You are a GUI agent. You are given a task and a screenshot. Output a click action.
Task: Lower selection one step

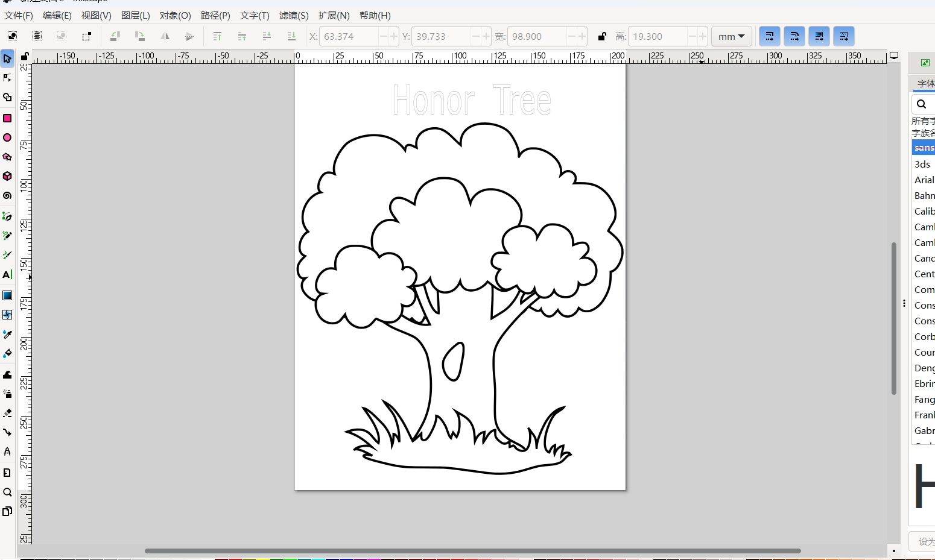pos(267,36)
